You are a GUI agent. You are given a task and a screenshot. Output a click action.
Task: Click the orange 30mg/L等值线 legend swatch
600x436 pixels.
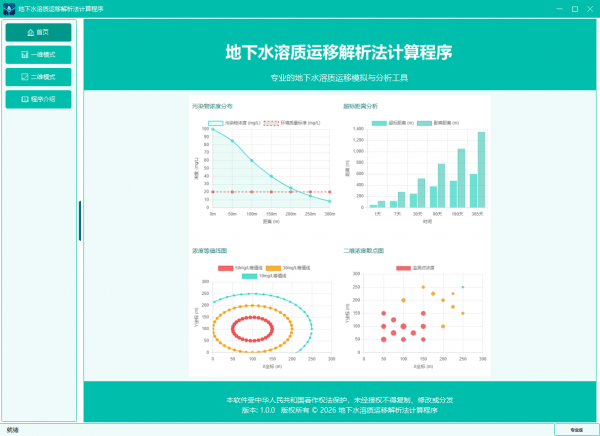pyautogui.click(x=274, y=267)
